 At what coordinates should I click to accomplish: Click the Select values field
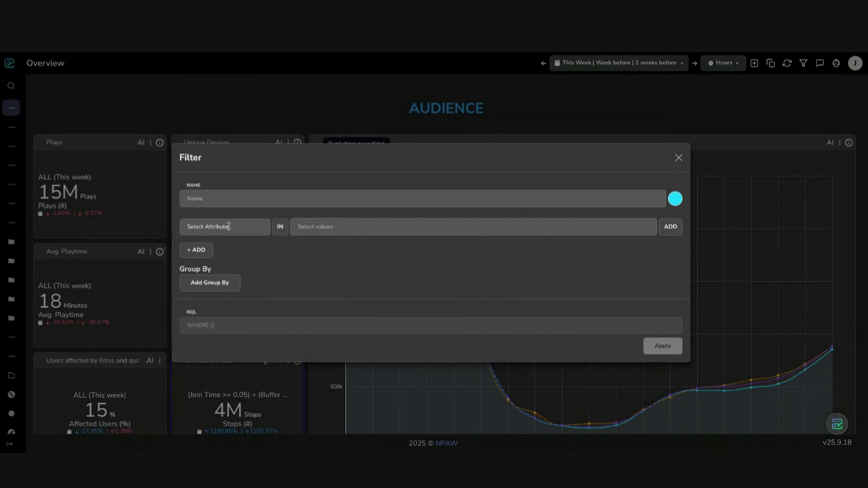[473, 226]
